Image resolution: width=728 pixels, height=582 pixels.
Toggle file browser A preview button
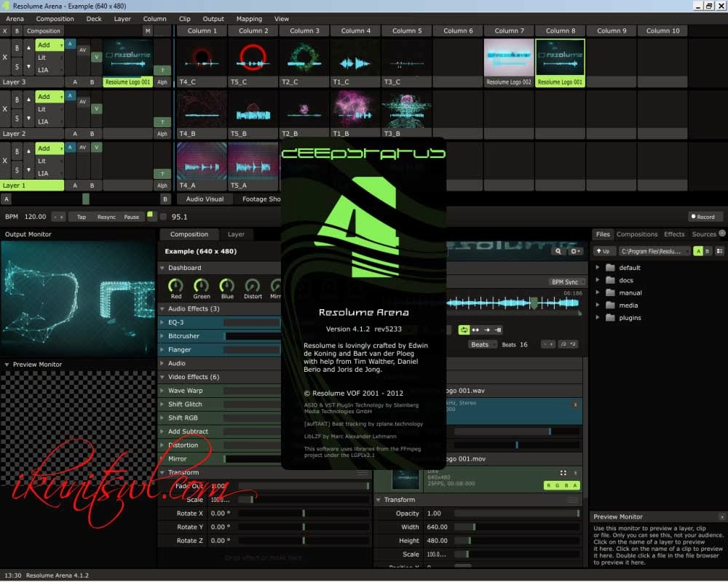click(x=698, y=251)
